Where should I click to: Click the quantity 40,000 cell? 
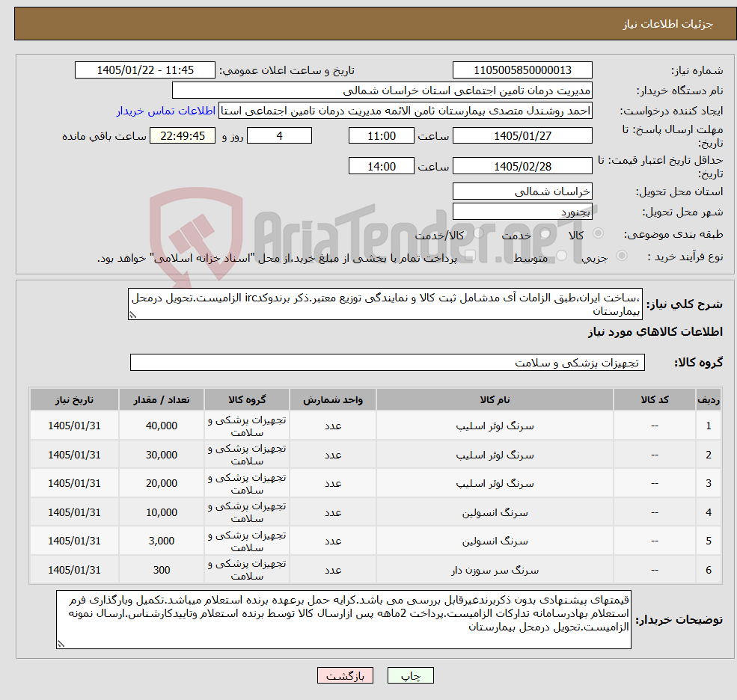coord(161,426)
